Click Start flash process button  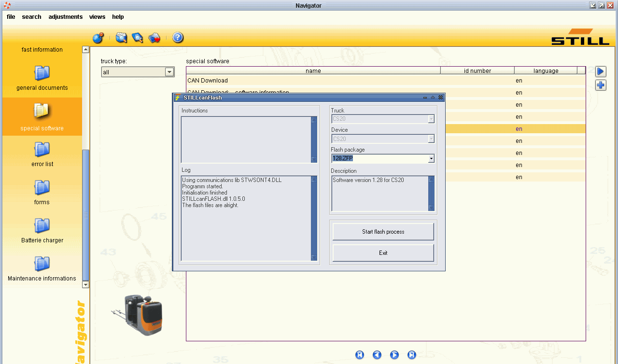coord(383,232)
